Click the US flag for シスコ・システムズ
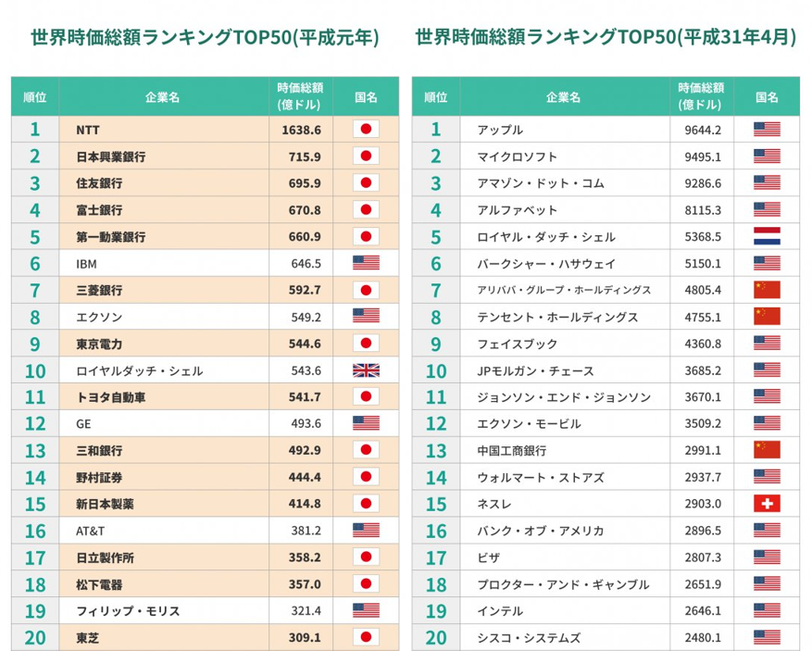The image size is (812, 651). click(x=767, y=637)
